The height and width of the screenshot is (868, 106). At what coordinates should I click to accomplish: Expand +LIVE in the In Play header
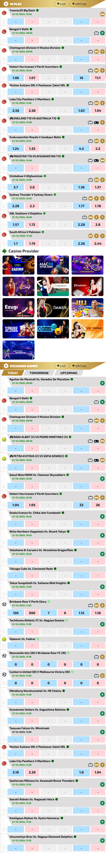pos(61,4)
